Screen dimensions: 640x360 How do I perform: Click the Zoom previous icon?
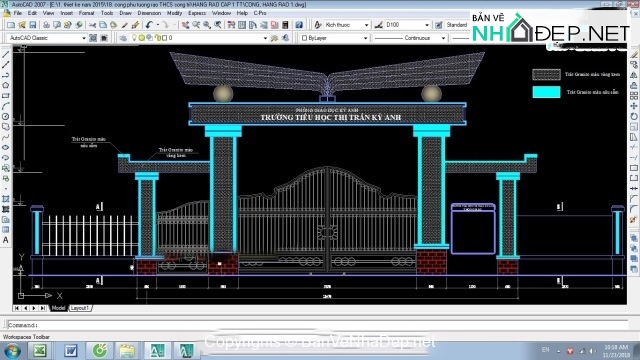218,25
